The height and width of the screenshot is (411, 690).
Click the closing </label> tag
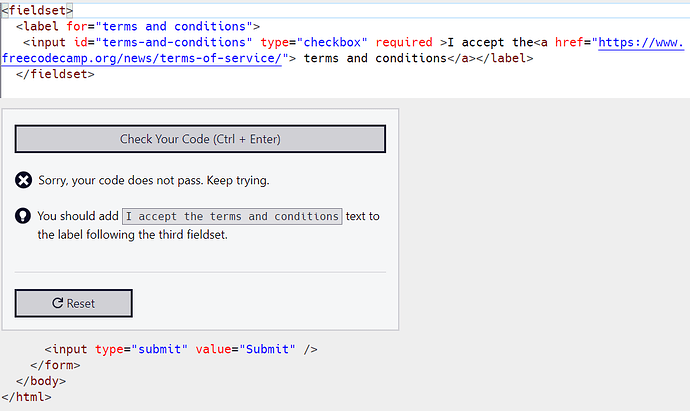504,58
